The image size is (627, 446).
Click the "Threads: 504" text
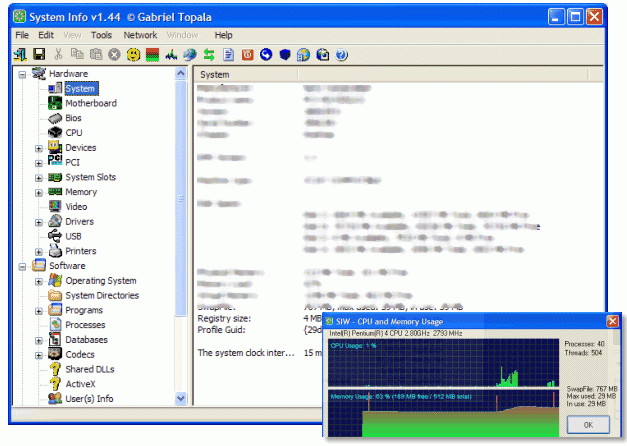point(583,353)
